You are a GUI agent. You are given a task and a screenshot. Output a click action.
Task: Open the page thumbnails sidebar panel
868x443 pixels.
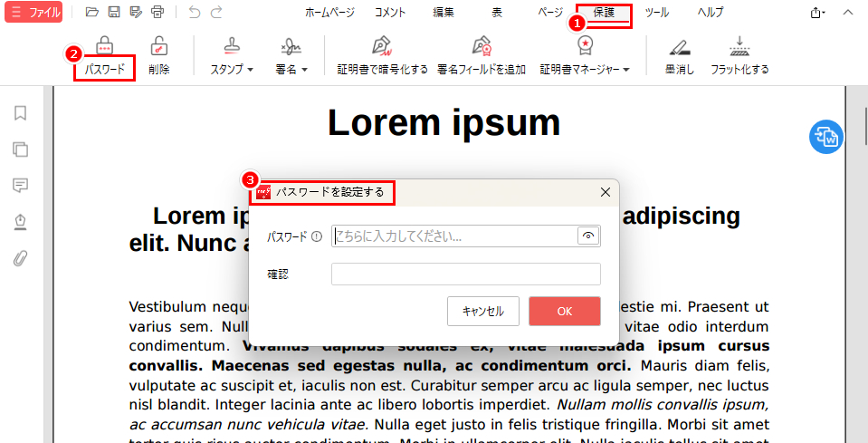click(x=21, y=149)
